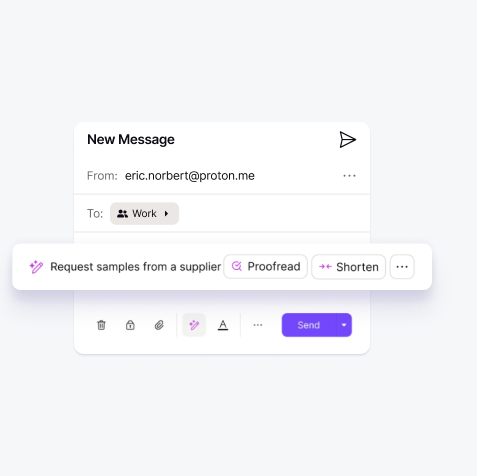
Task: Click the Proofread button
Action: 265,266
